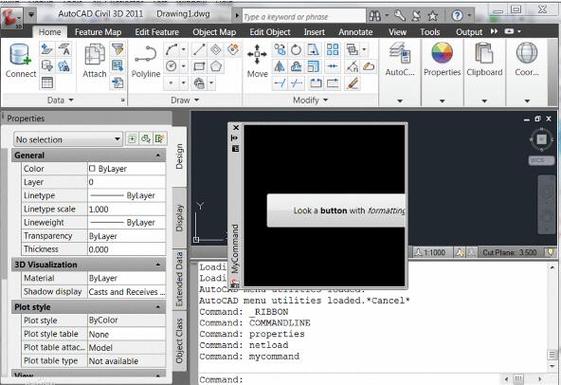Select the Rotate tool in Modify

pos(296,50)
